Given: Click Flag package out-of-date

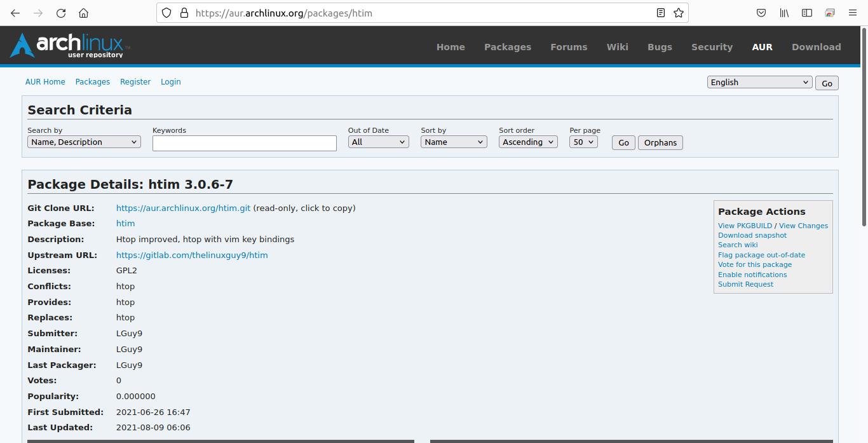Looking at the screenshot, I should click(761, 255).
